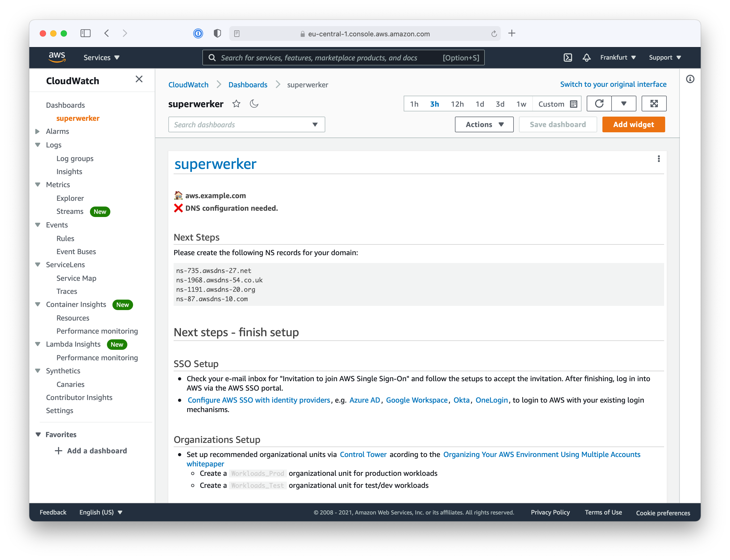Toggle dark mode moon icon
Image resolution: width=730 pixels, height=560 pixels.
pos(254,104)
